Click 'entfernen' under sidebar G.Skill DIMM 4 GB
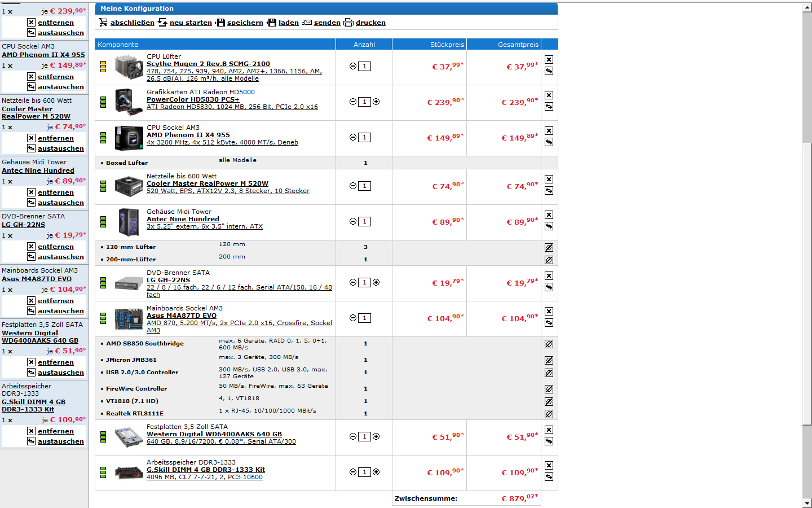Viewport: 812px width, 508px height. [x=56, y=431]
